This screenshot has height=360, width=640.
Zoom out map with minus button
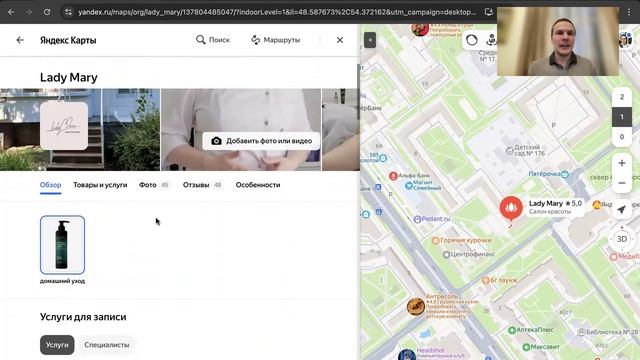point(622,183)
